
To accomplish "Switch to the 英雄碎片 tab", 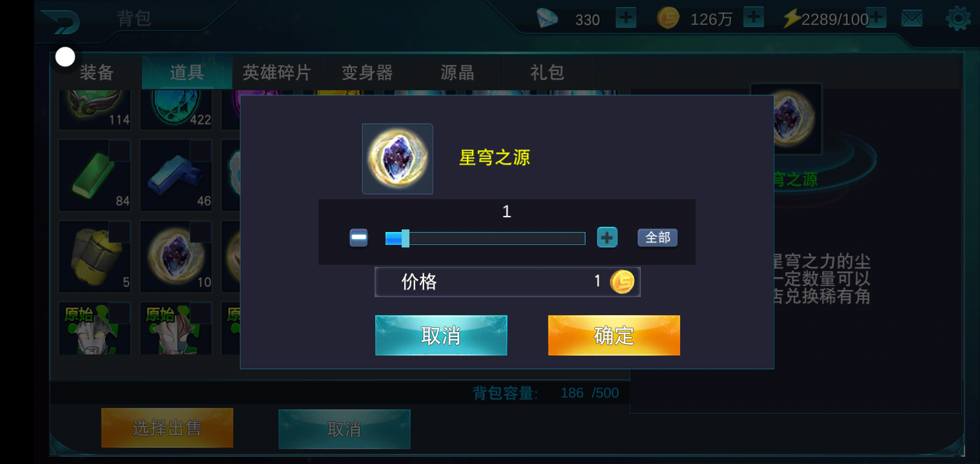I will (277, 72).
